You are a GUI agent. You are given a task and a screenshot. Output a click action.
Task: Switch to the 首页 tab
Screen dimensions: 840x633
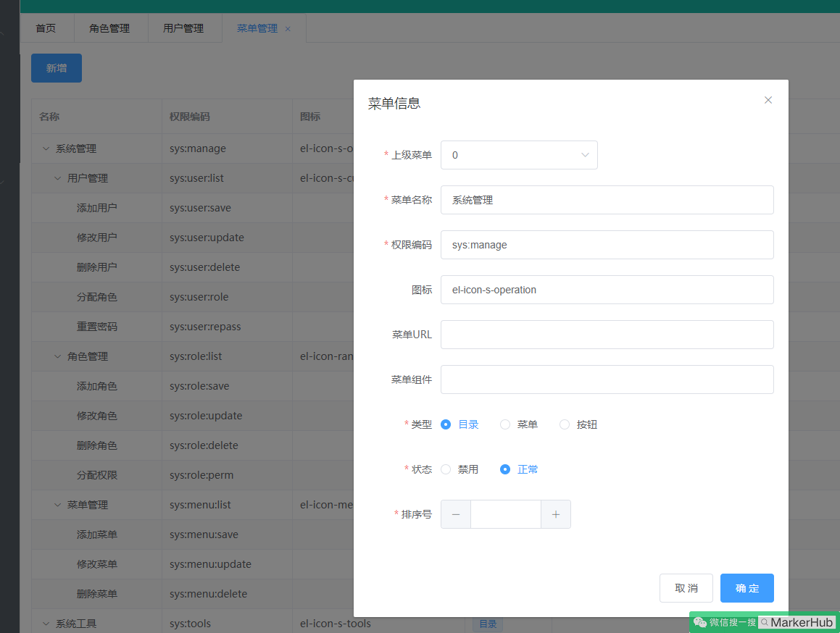(x=46, y=28)
